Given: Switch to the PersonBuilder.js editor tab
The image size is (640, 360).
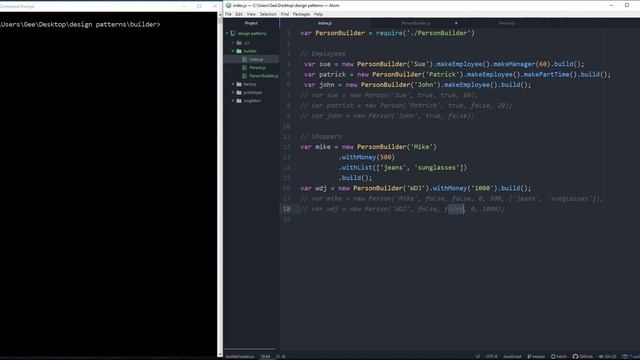Looking at the screenshot, I should [x=416, y=23].
